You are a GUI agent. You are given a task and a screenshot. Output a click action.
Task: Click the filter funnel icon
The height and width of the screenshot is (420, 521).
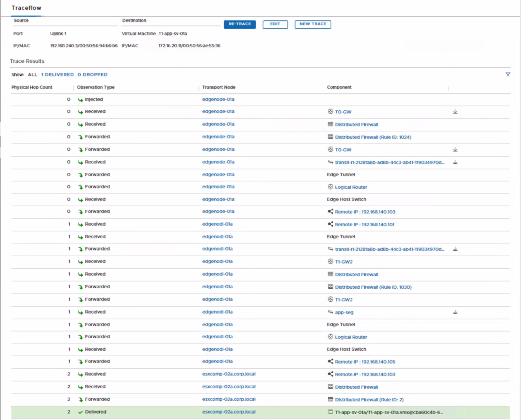(x=508, y=74)
